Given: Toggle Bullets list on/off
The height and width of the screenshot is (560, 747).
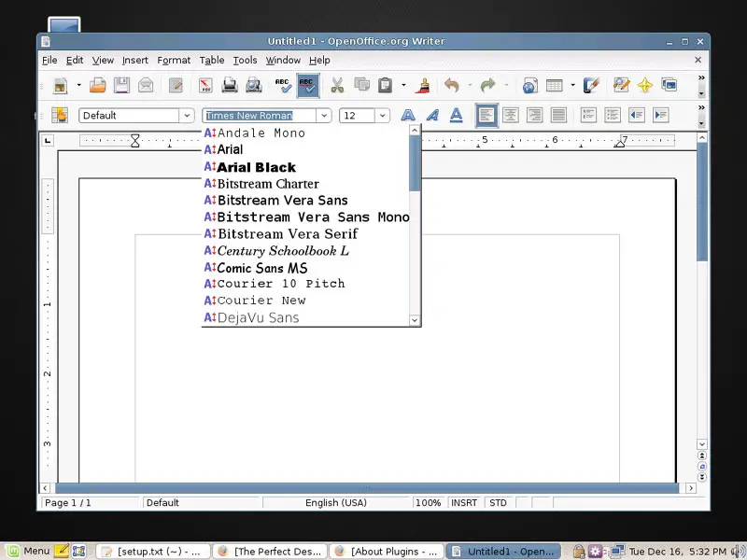Looking at the screenshot, I should 613,115.
